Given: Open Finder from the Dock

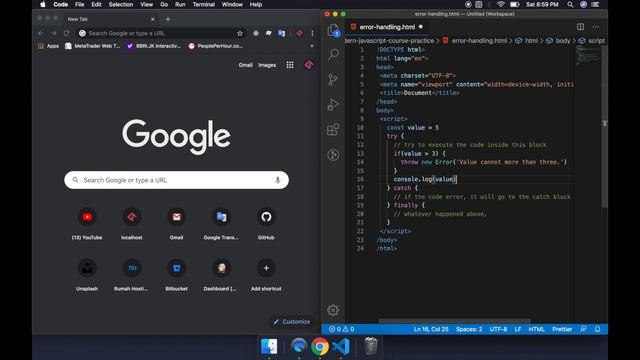Looking at the screenshot, I should coord(269,347).
